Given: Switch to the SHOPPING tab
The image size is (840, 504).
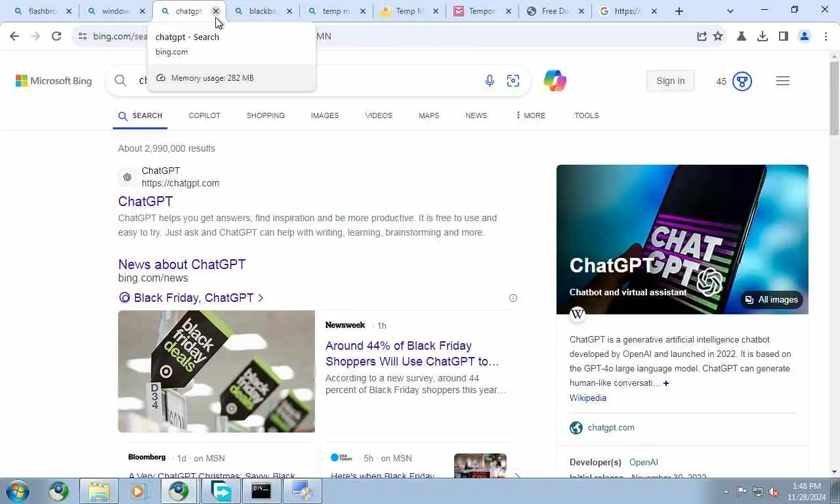Looking at the screenshot, I should click(266, 115).
